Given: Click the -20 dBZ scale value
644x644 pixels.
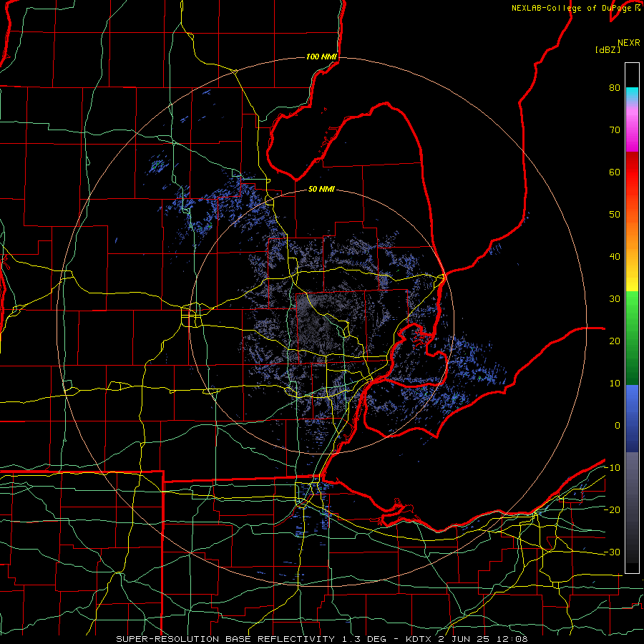Looking at the screenshot, I should (x=612, y=509).
